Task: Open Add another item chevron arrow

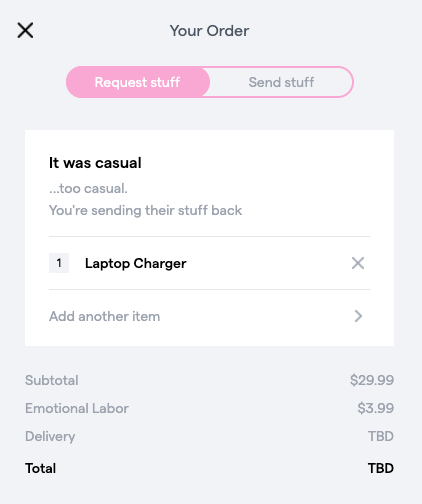Action: click(x=358, y=316)
